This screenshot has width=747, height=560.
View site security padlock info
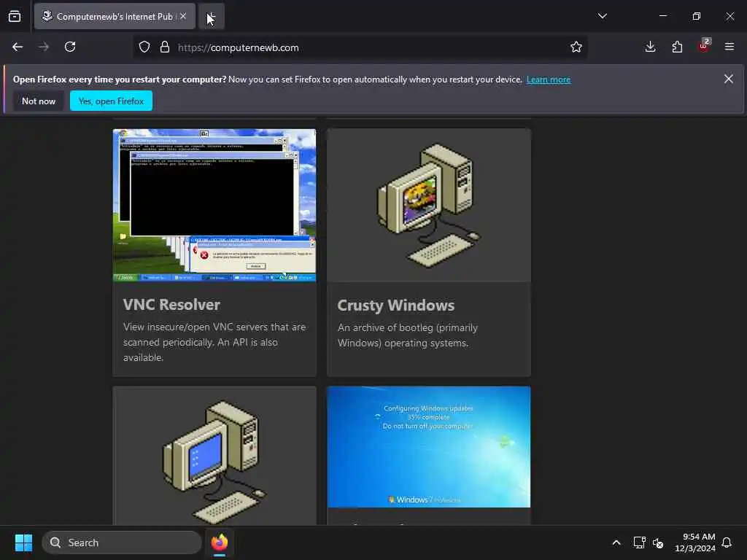point(165,47)
